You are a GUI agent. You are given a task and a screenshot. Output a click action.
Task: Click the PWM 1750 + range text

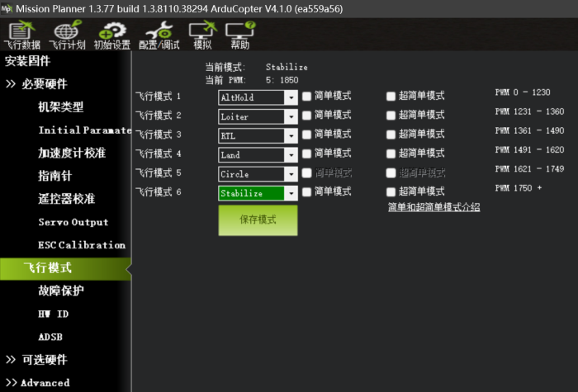point(519,188)
